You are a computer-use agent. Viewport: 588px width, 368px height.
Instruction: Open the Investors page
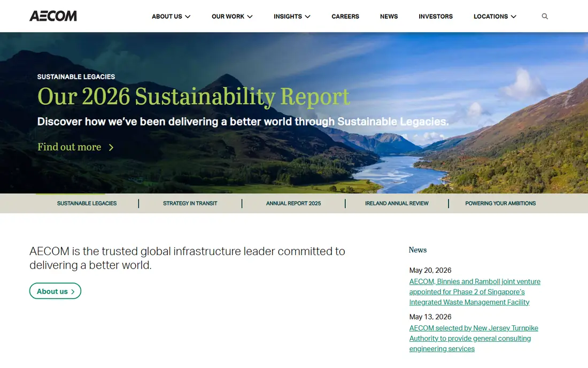click(x=435, y=17)
